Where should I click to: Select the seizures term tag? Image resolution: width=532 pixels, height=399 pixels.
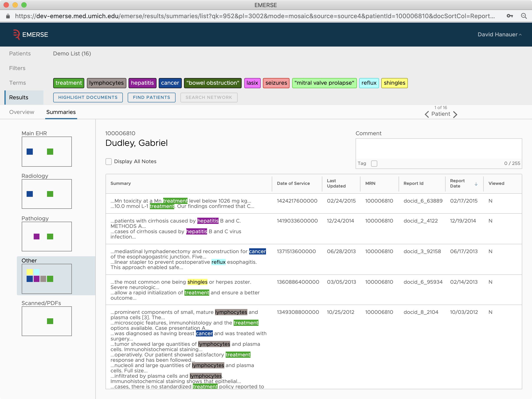276,83
